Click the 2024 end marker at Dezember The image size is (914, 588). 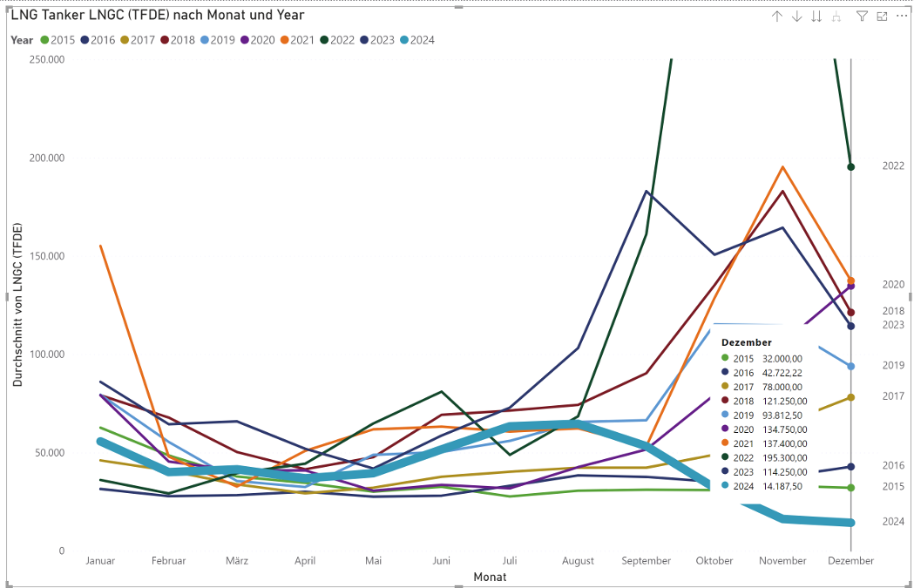(851, 523)
